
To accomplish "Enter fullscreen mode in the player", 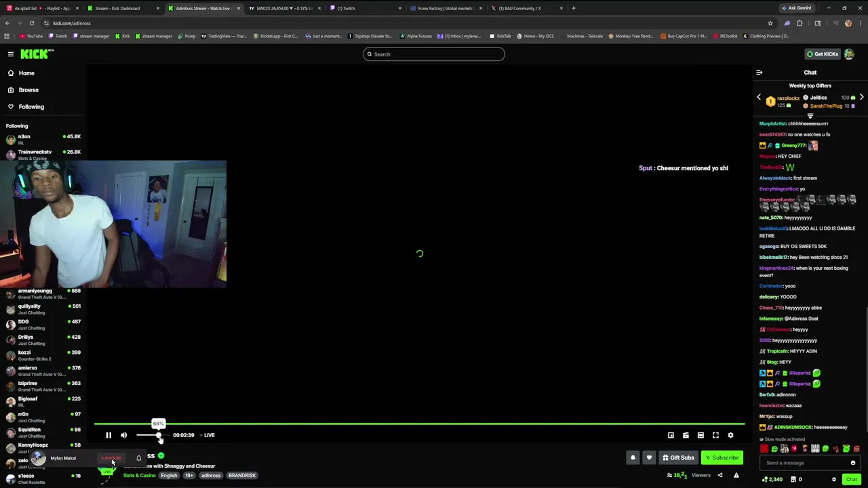I will [715, 435].
